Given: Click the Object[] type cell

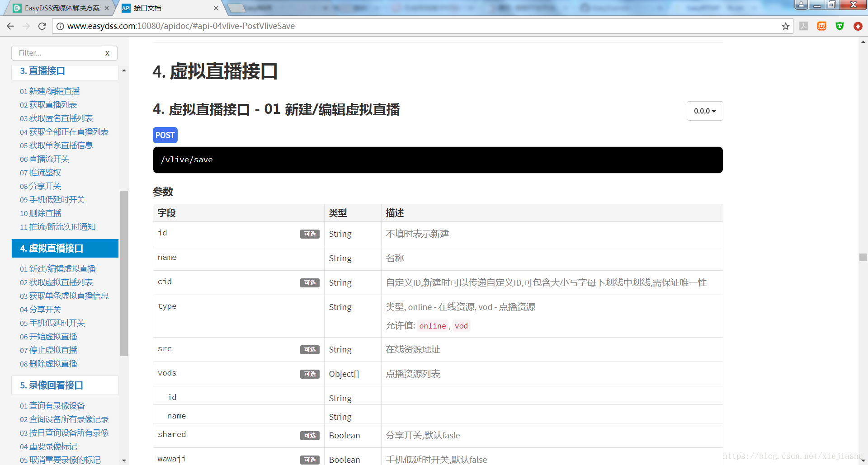Looking at the screenshot, I should 353,374.
